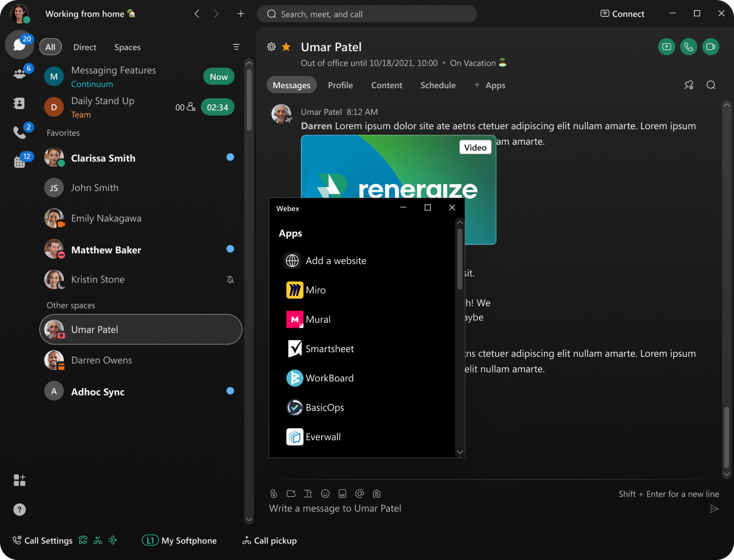Click the screen capture icon in composer
This screenshot has width=734, height=560.
tap(291, 493)
